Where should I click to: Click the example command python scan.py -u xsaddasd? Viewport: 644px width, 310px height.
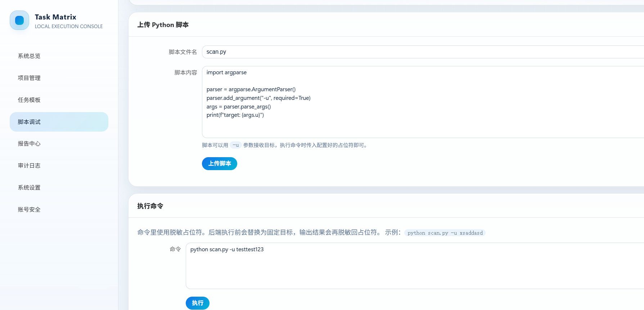click(x=445, y=233)
